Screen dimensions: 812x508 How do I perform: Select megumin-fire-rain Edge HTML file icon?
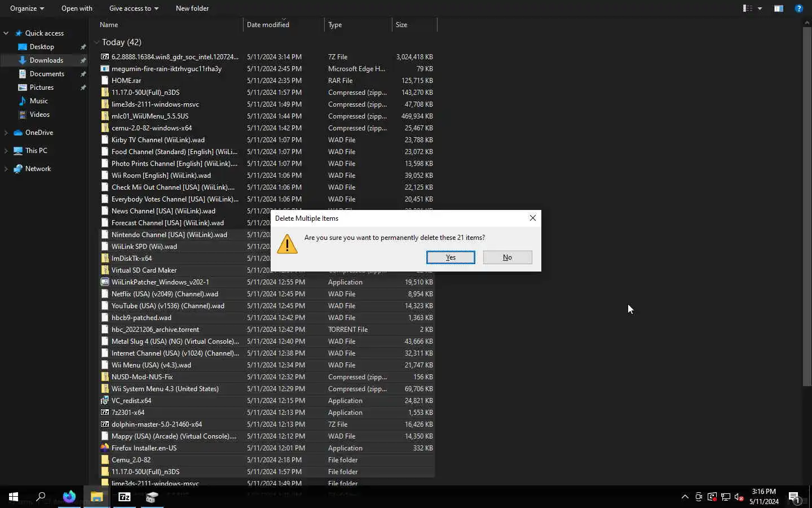pos(105,69)
